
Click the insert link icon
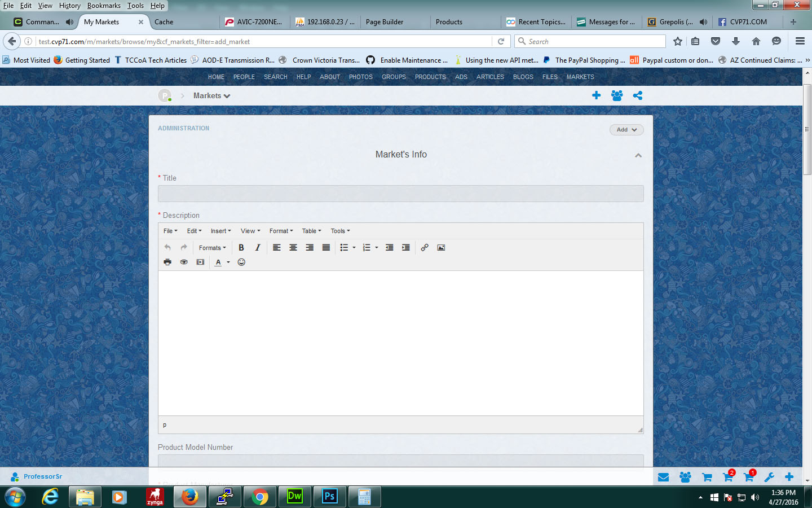pyautogui.click(x=425, y=248)
